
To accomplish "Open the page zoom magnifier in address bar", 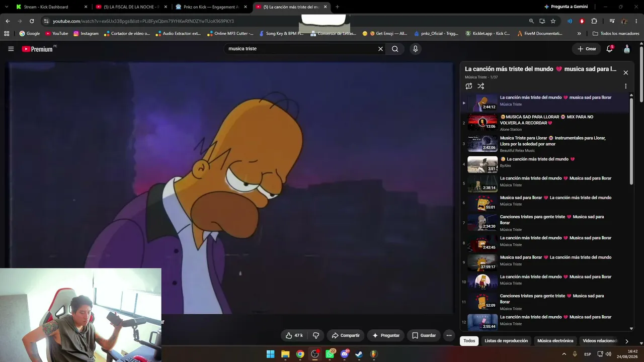I will pyautogui.click(x=531, y=21).
